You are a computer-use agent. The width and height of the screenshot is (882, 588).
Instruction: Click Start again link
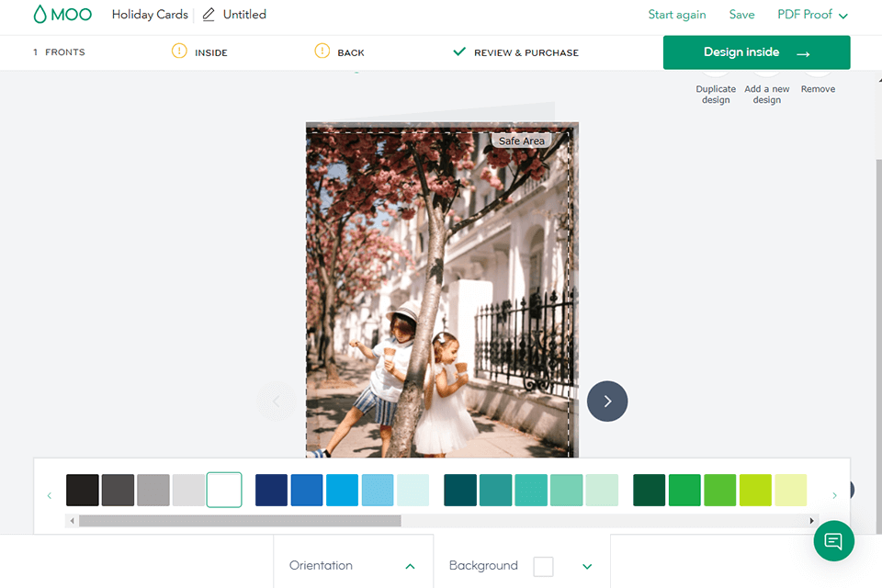point(677,15)
